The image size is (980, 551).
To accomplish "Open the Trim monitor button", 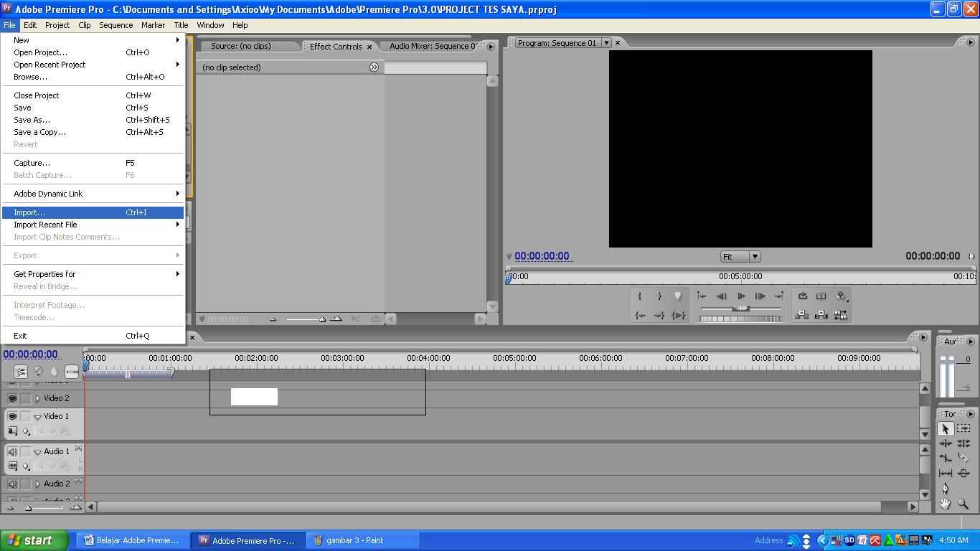I will [x=841, y=315].
